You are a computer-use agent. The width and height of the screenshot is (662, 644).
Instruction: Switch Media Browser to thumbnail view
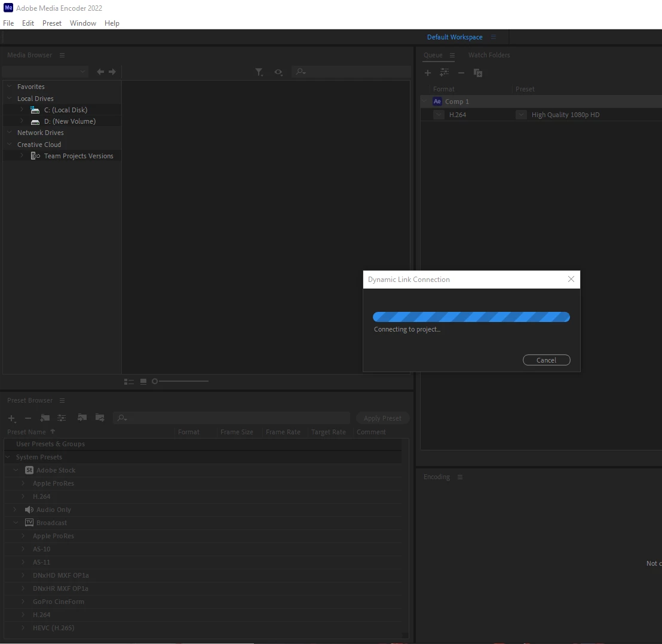(x=143, y=382)
